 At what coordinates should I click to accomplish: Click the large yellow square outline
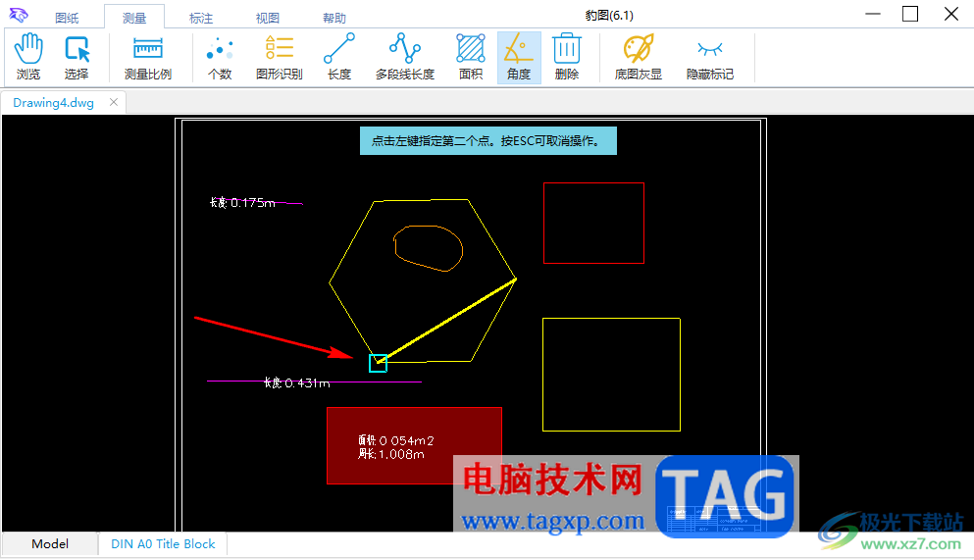click(x=611, y=375)
